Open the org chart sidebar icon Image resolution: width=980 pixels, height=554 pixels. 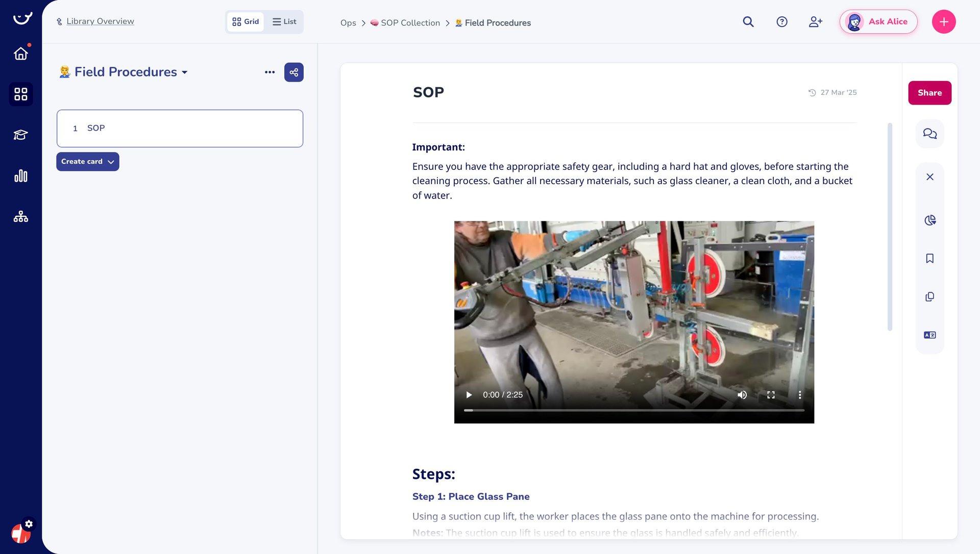[20, 217]
